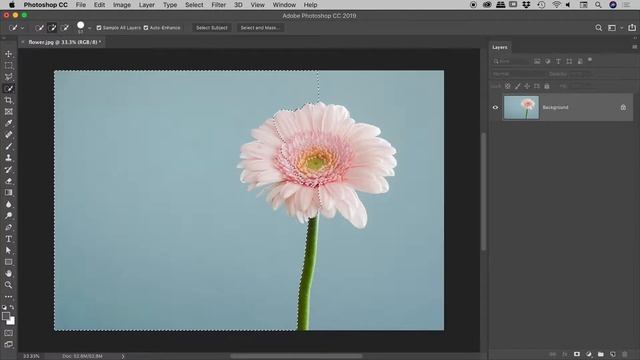
Task: Open the Image menu
Action: tap(122, 5)
